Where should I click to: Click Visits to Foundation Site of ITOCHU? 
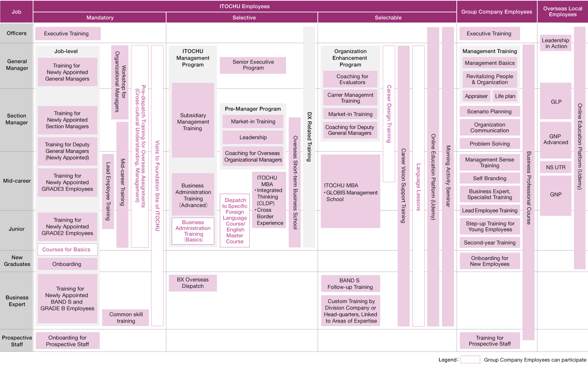click(157, 185)
